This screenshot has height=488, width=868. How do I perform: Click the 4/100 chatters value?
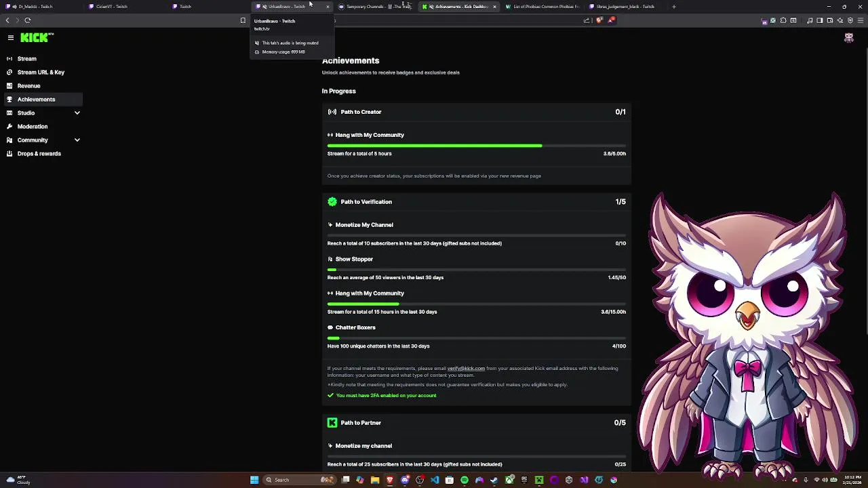619,346
